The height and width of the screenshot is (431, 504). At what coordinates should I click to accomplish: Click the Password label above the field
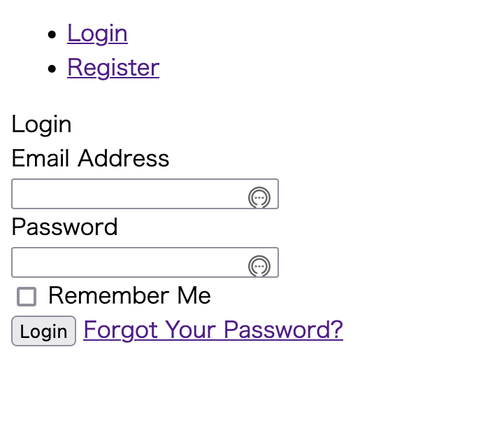click(64, 227)
